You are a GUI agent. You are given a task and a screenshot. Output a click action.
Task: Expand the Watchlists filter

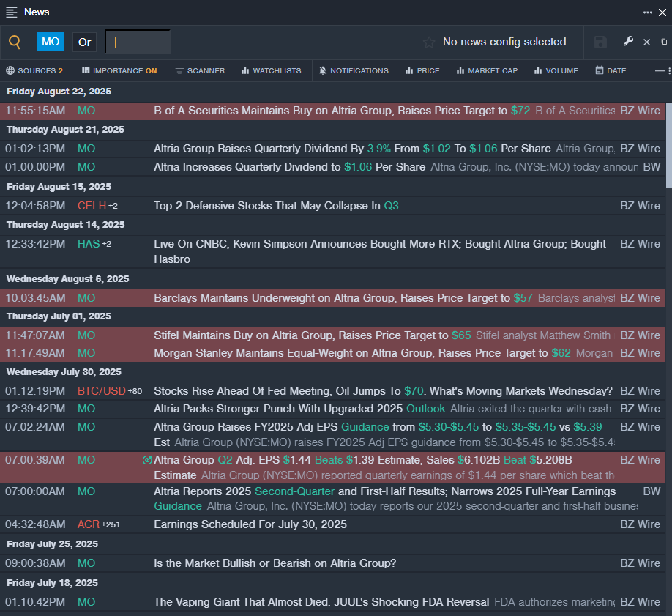272,71
